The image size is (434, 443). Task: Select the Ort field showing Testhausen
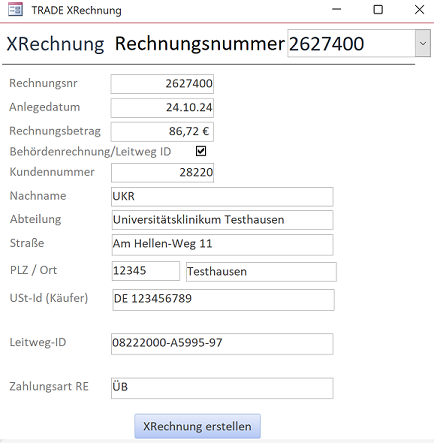tap(261, 272)
